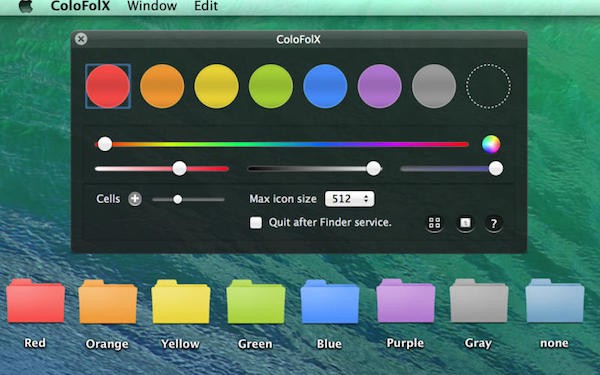
Task: Open help with the question mark button
Action: click(494, 223)
